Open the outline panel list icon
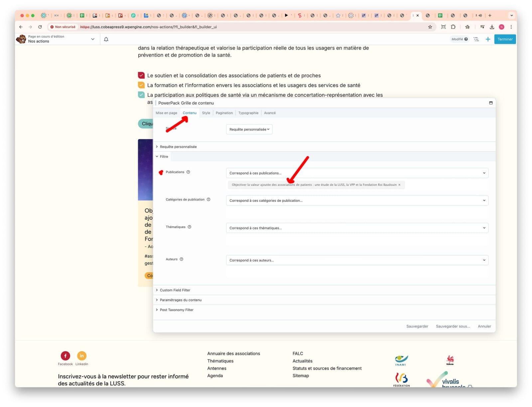 [476, 39]
